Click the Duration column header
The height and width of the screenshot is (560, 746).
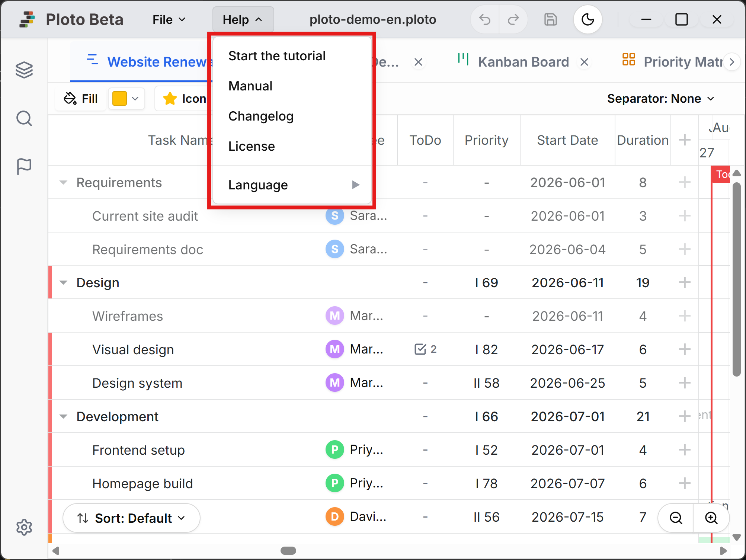tap(643, 140)
